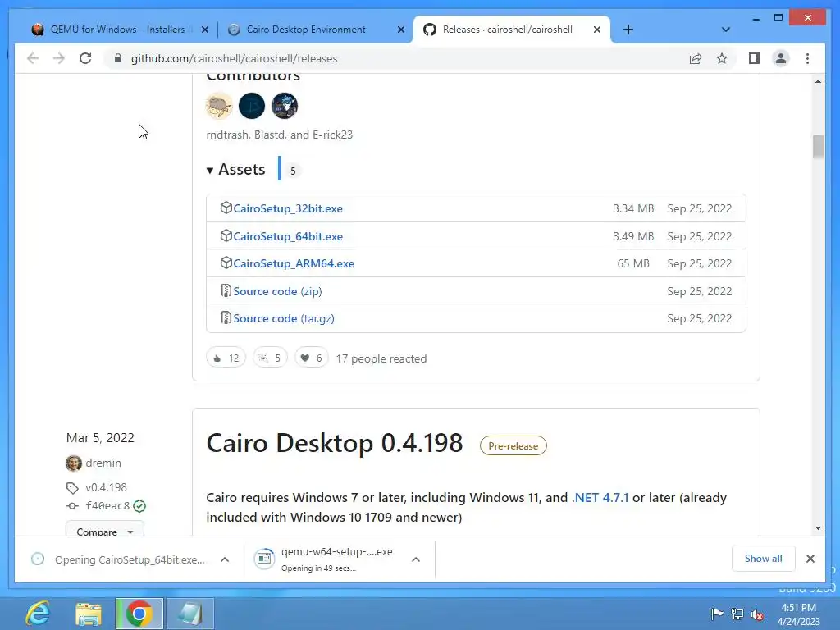This screenshot has height=630, width=840.
Task: Click archive icon beside Source code (tar.gz)
Action: (226, 317)
